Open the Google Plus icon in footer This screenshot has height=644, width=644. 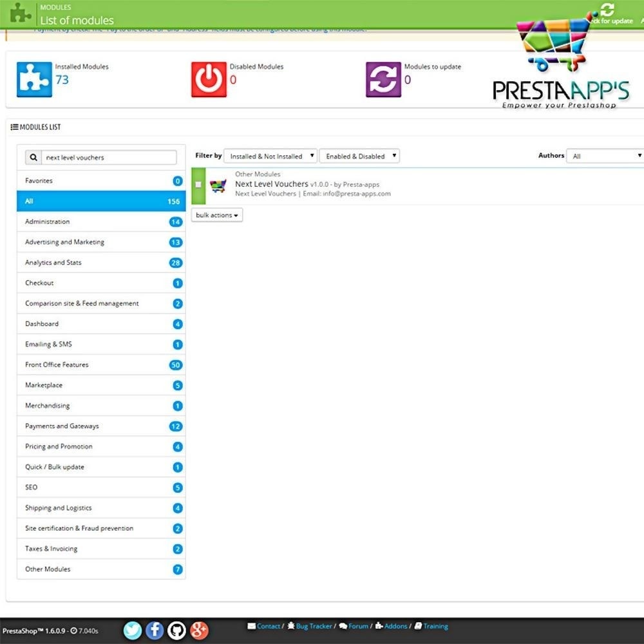tap(199, 630)
